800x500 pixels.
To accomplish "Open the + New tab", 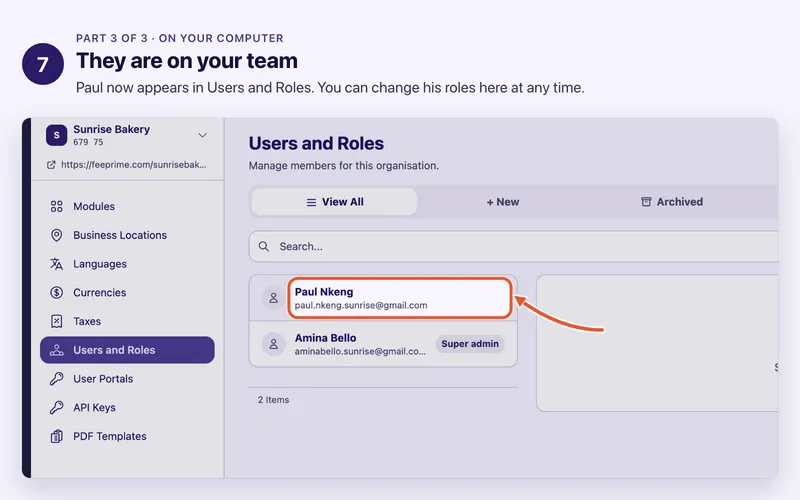I will pyautogui.click(x=503, y=202).
